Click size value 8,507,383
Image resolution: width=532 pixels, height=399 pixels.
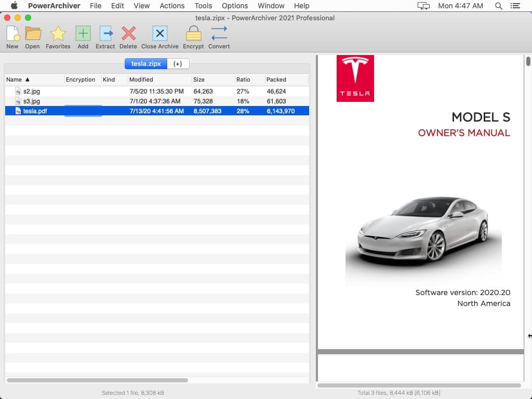(207, 111)
